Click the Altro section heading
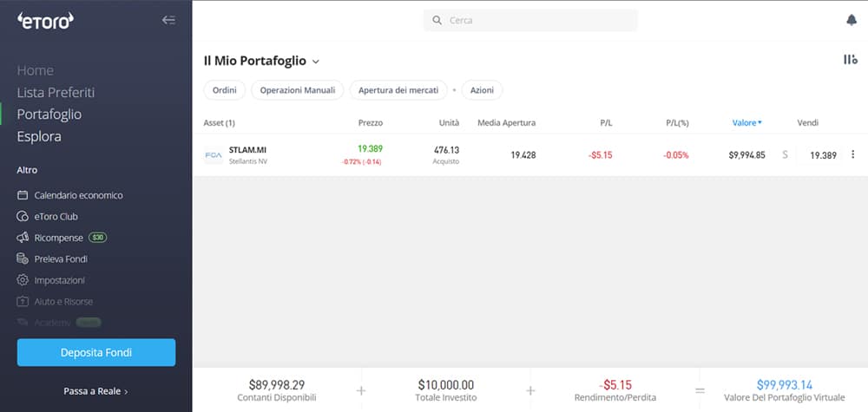 27,170
